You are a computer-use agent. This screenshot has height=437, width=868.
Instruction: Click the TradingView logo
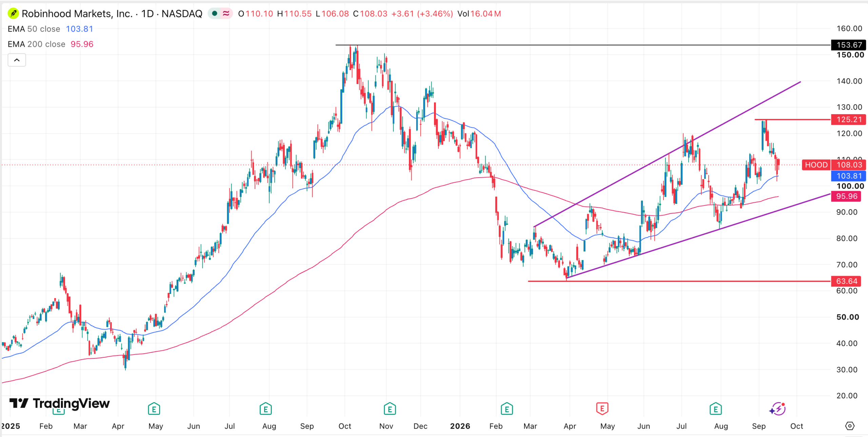[60, 403]
